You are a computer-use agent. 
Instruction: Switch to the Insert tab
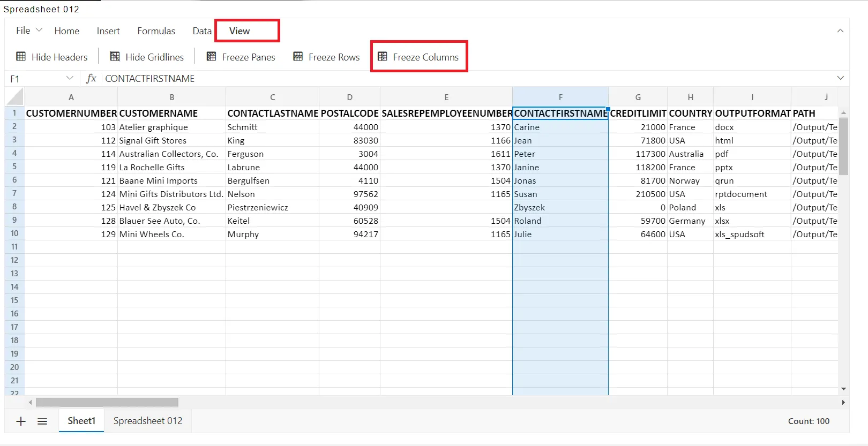(108, 31)
